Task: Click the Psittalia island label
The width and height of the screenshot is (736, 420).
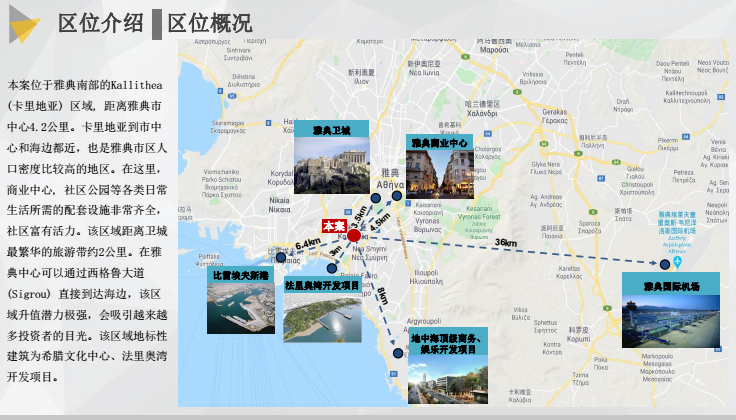Action: click(x=209, y=260)
